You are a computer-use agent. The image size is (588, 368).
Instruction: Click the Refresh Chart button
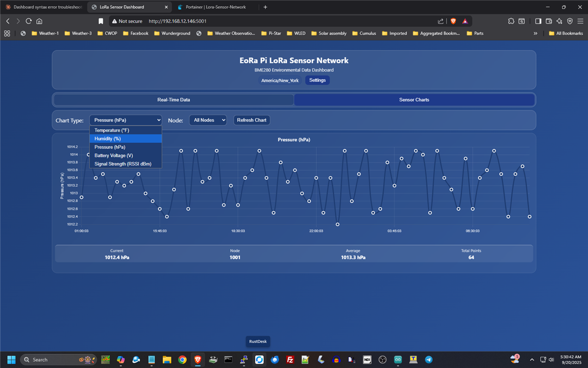click(252, 120)
